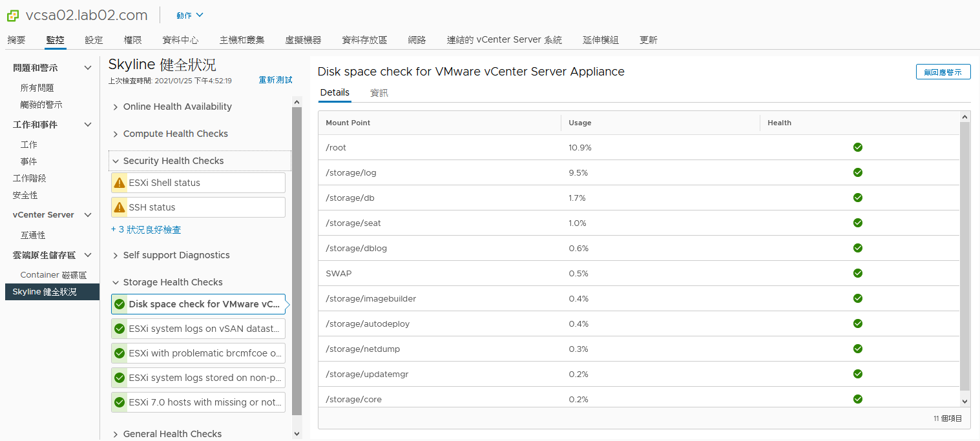Click the health check icon for /storage/netdump

tap(858, 349)
